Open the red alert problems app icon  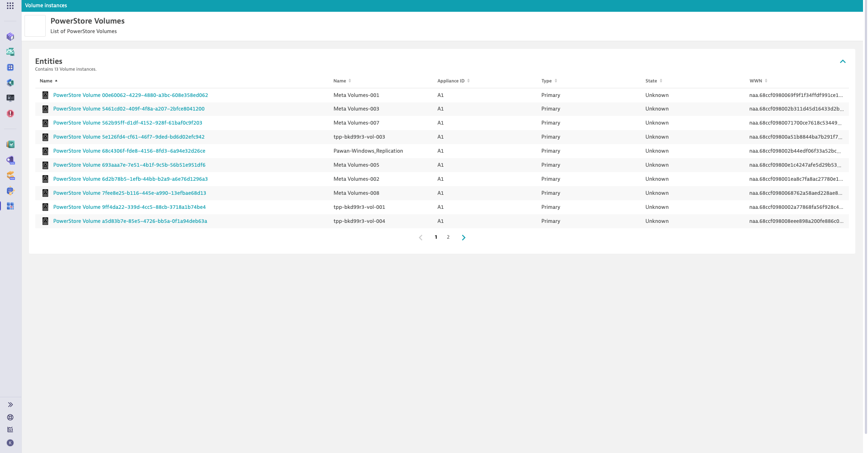pyautogui.click(x=10, y=113)
